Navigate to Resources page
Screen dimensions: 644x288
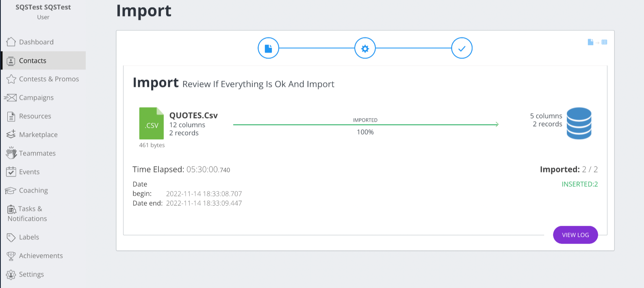click(35, 116)
